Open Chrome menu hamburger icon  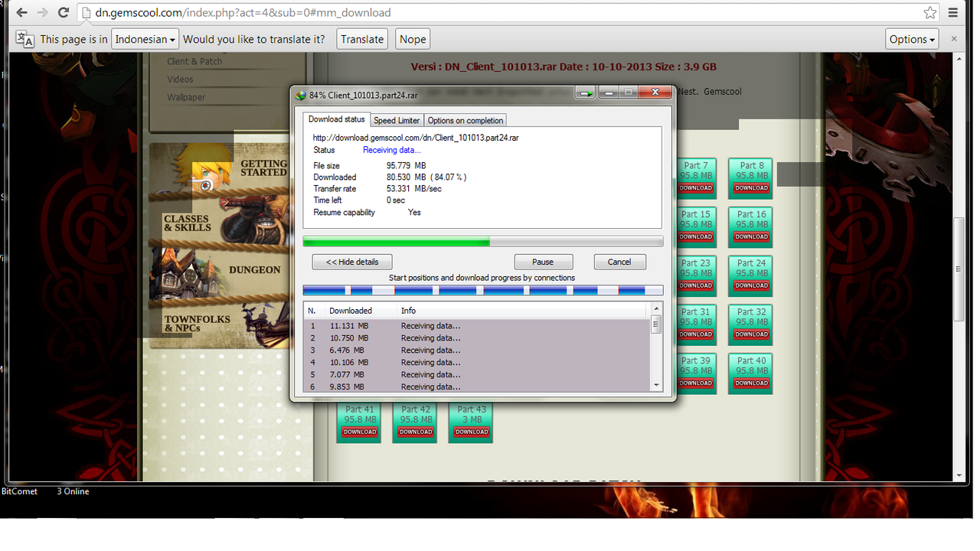(953, 12)
